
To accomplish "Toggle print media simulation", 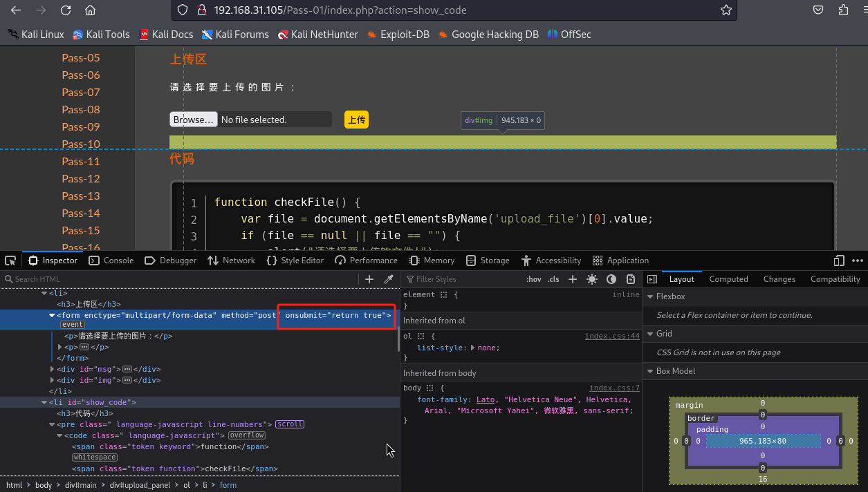I will coord(631,279).
